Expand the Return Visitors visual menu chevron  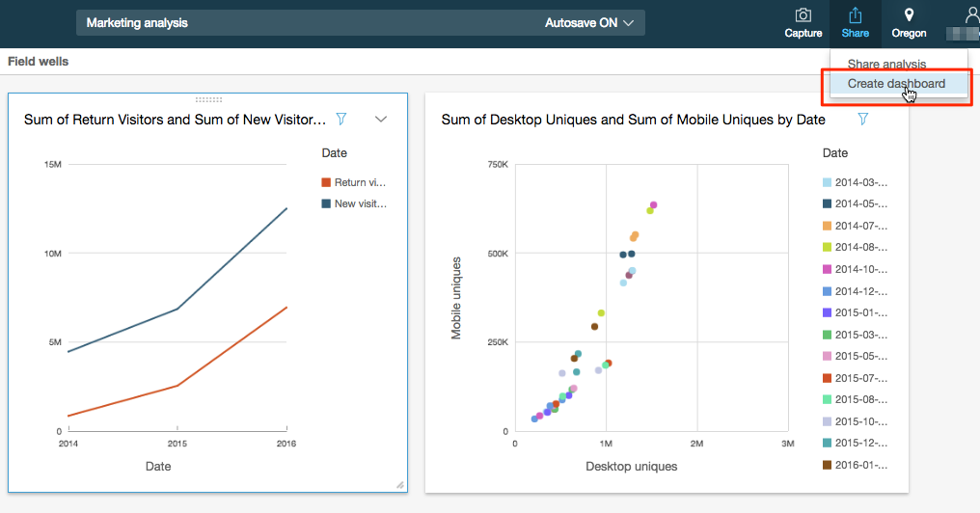(381, 119)
